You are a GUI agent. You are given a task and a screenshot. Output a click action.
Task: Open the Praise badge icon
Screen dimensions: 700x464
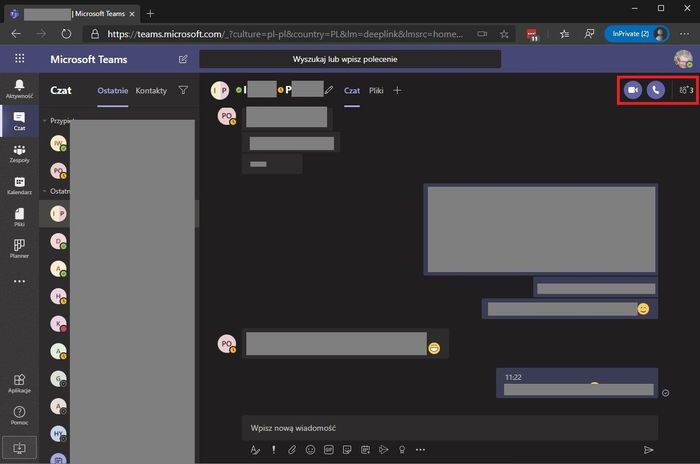[x=402, y=450]
